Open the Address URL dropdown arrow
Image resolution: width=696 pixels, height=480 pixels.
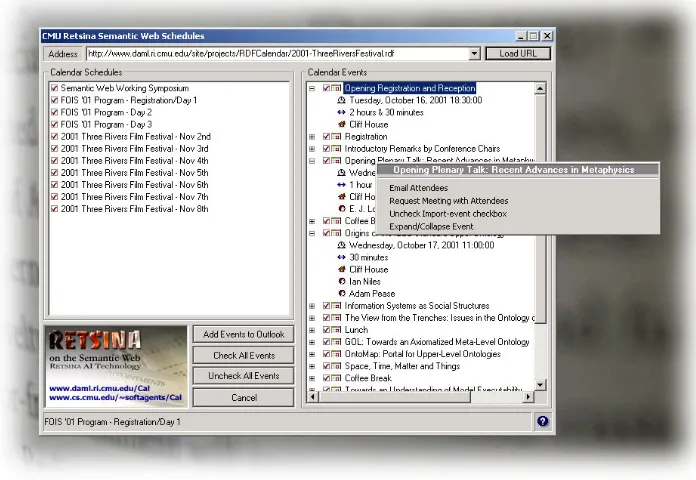(474, 54)
